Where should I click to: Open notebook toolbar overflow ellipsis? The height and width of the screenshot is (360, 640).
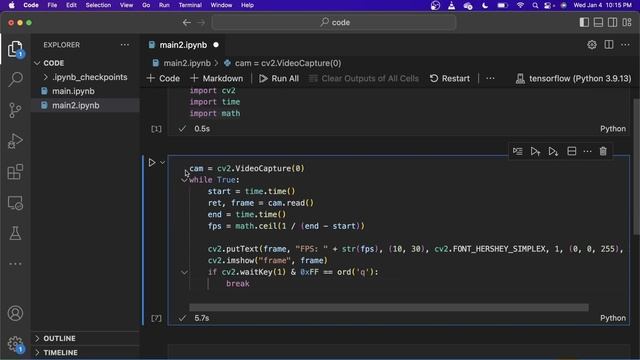(x=490, y=78)
